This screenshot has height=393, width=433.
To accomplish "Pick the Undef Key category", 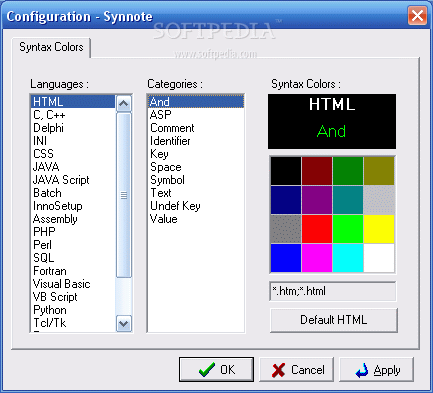I will [196, 206].
